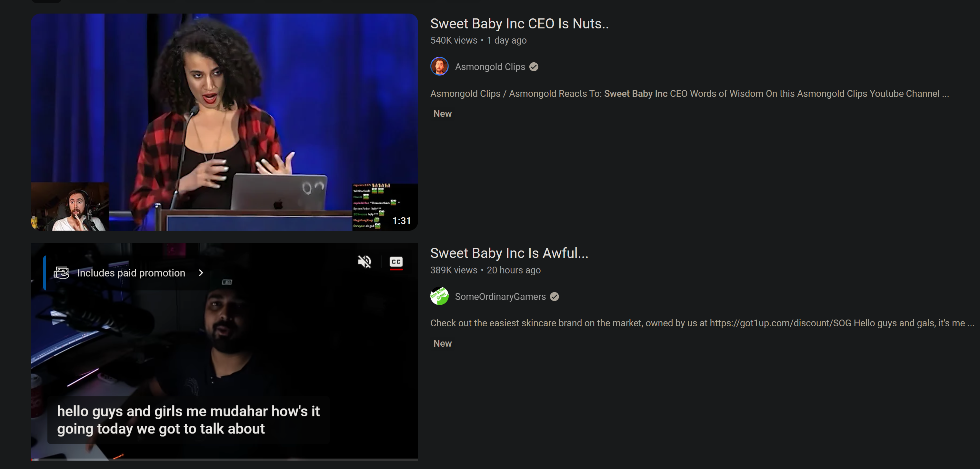Expand the paid promotion info chevron

pyautogui.click(x=201, y=273)
